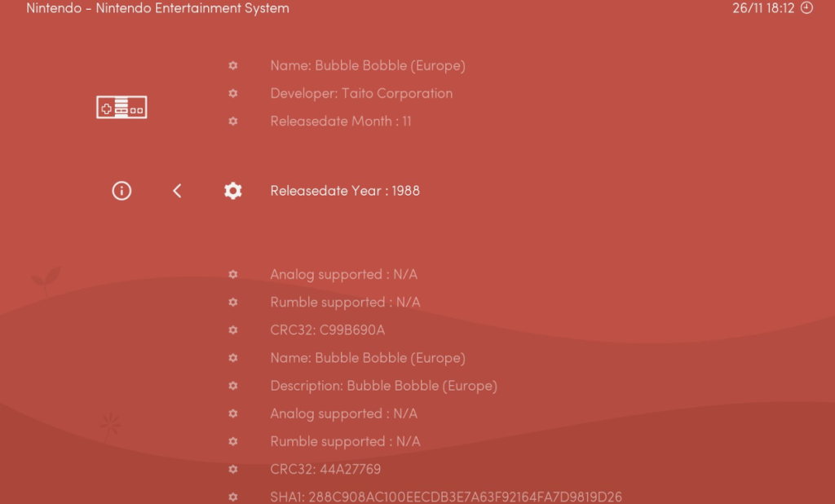Select Name: Bubble Bobble (Europe) top entry

coord(368,65)
